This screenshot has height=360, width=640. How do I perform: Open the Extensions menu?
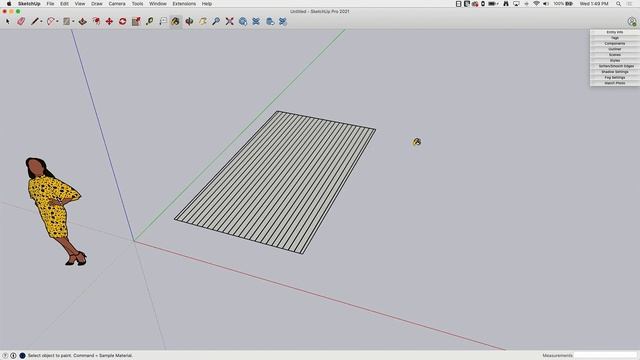coord(184,4)
